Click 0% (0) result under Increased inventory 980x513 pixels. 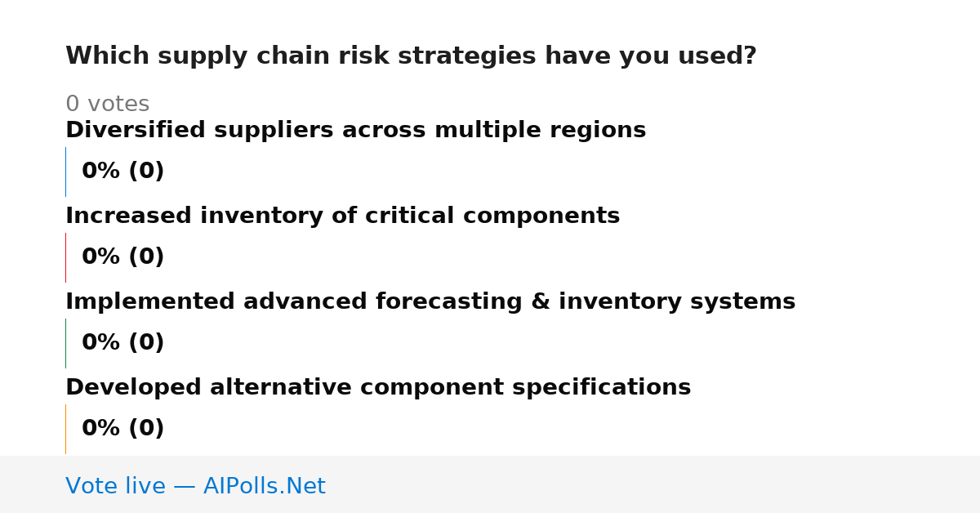(122, 257)
